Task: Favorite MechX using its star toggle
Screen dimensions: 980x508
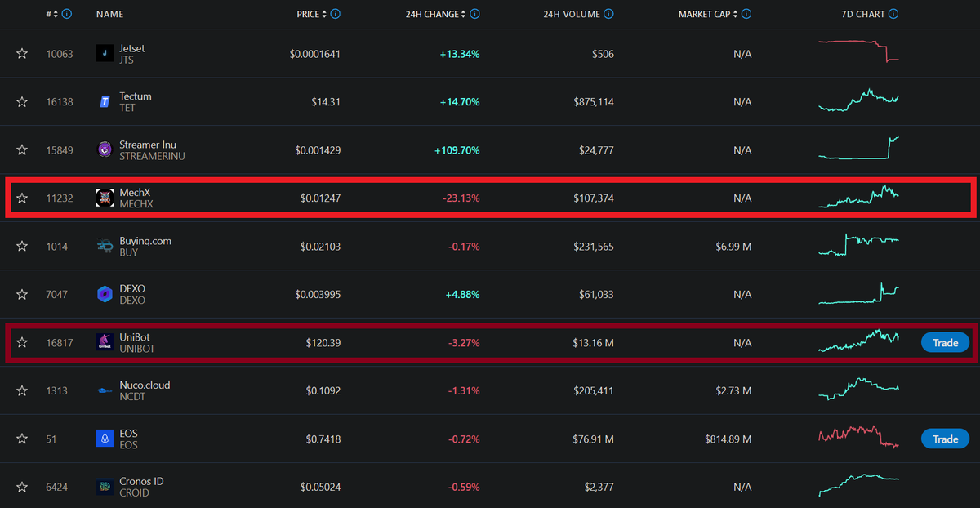Action: [x=21, y=198]
